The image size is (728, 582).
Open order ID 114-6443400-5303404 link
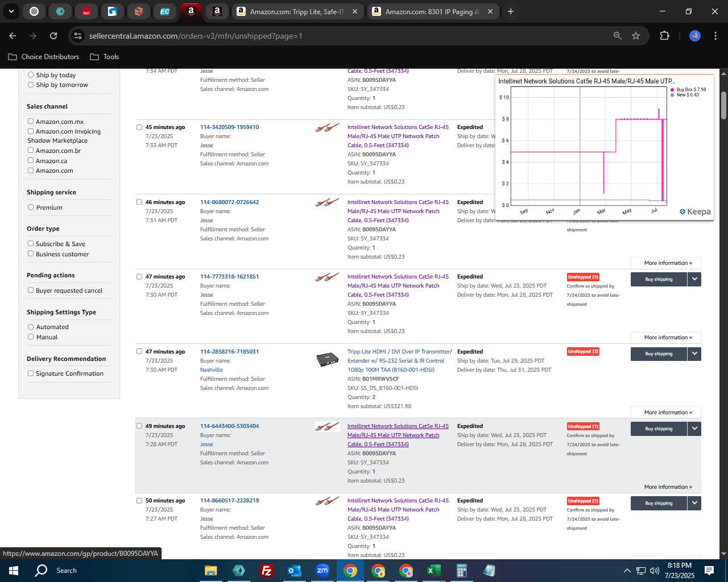pyautogui.click(x=229, y=426)
